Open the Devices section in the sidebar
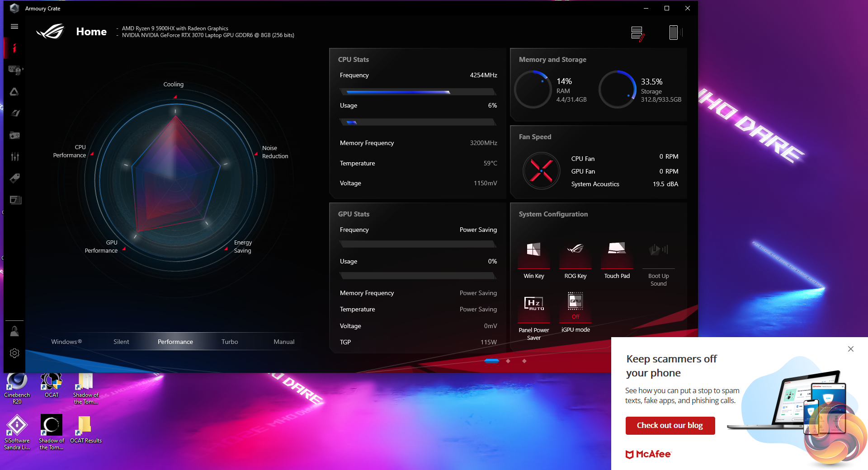Viewport: 868px width, 470px height. coord(14,70)
